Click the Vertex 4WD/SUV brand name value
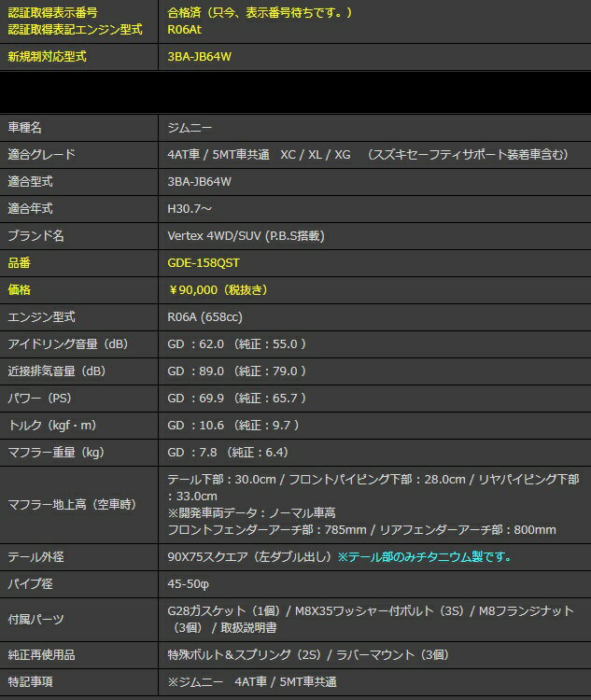This screenshot has width=591, height=700. [246, 236]
